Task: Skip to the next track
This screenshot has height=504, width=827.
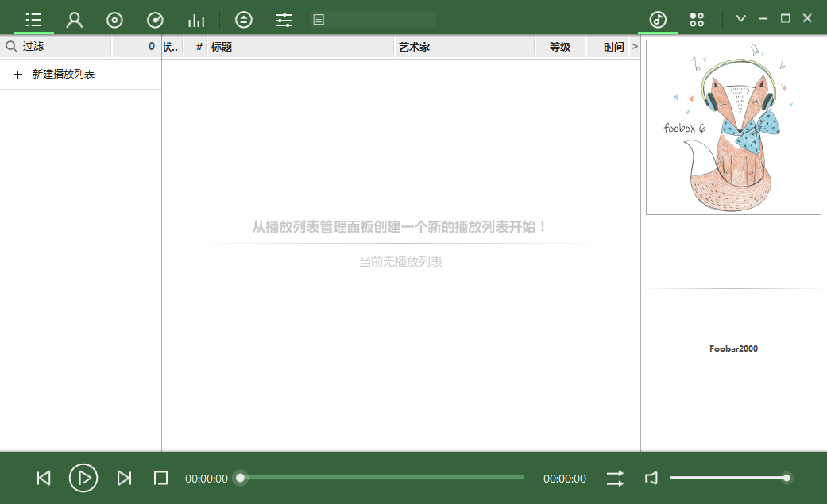Action: coord(124,478)
